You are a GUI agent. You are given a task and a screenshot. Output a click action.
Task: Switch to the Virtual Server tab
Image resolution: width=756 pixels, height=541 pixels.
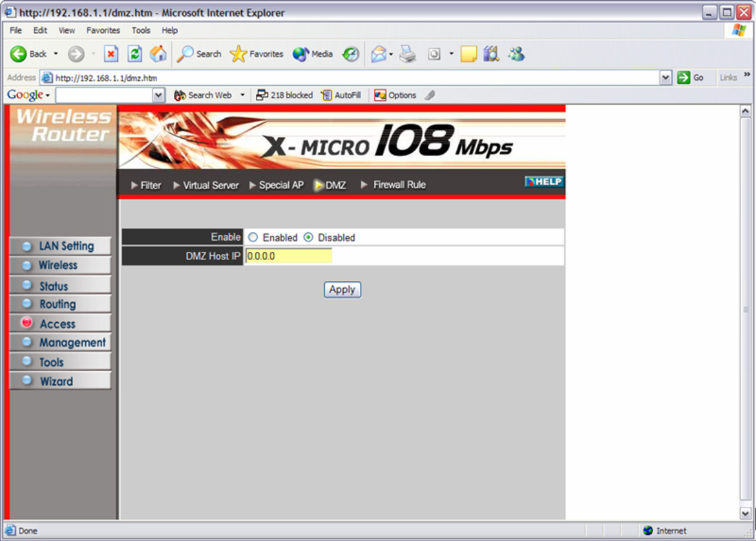(x=206, y=185)
